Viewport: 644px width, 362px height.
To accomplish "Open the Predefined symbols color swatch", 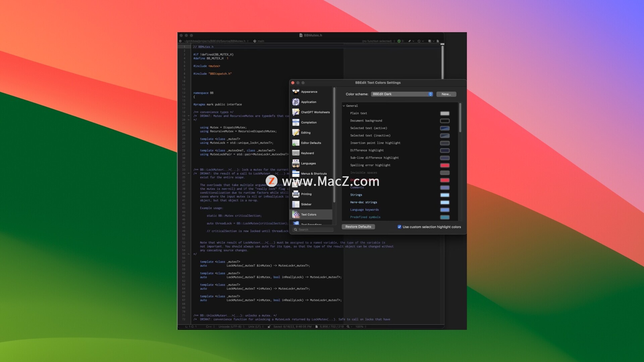I will (x=445, y=217).
